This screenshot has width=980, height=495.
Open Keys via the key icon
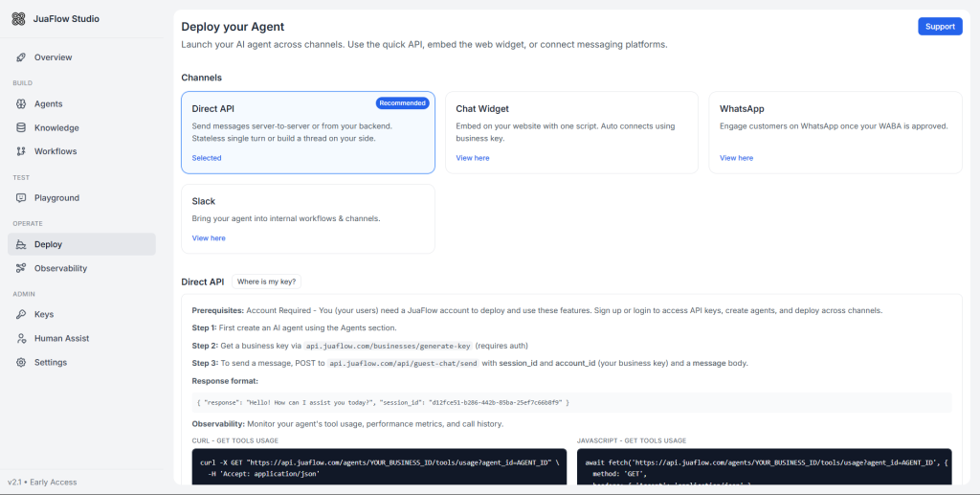coord(22,314)
